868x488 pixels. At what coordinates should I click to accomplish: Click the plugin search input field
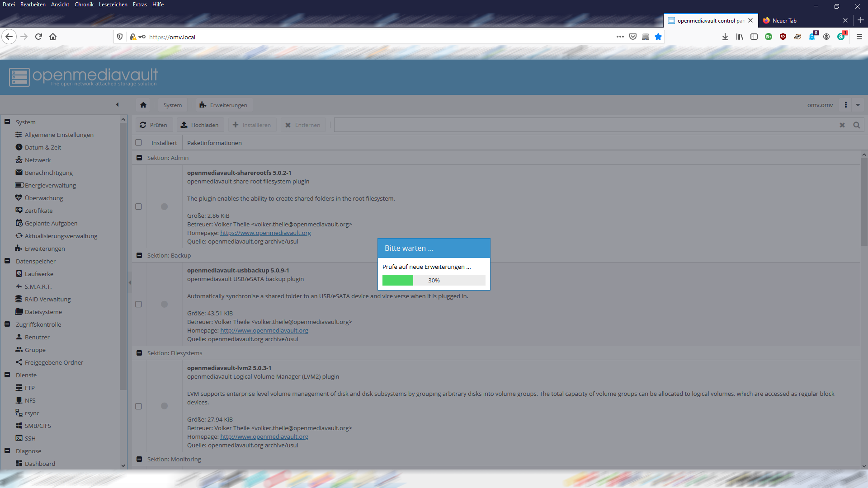(585, 125)
